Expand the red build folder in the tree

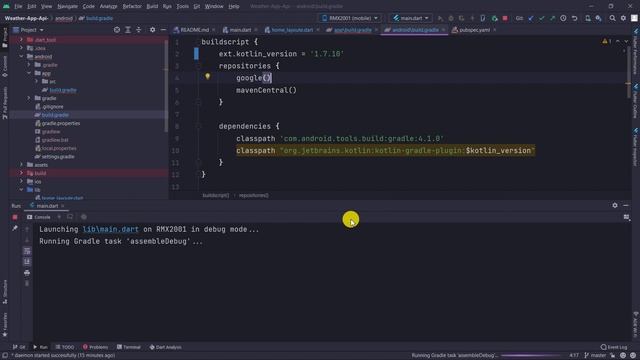[x=21, y=173]
